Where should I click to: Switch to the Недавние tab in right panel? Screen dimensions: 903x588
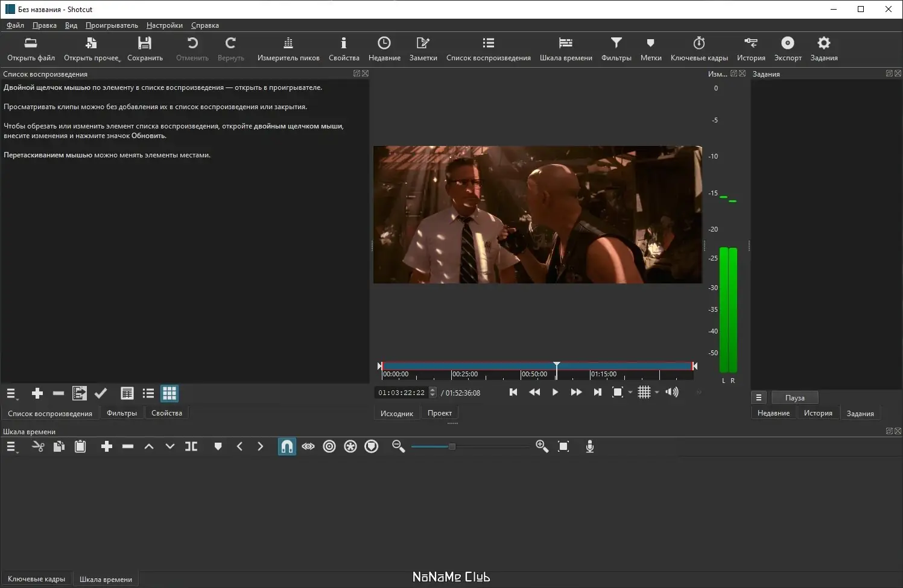click(x=773, y=413)
